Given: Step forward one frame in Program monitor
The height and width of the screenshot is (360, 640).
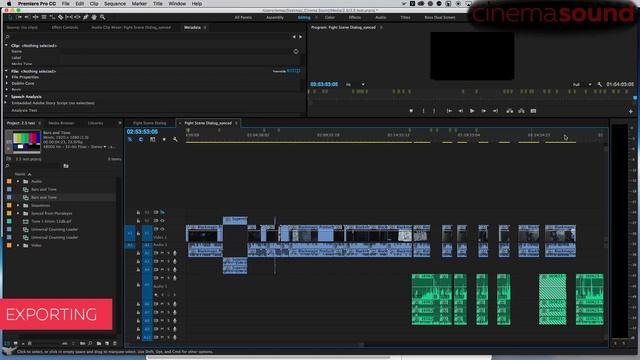Looking at the screenshot, I should [x=484, y=111].
